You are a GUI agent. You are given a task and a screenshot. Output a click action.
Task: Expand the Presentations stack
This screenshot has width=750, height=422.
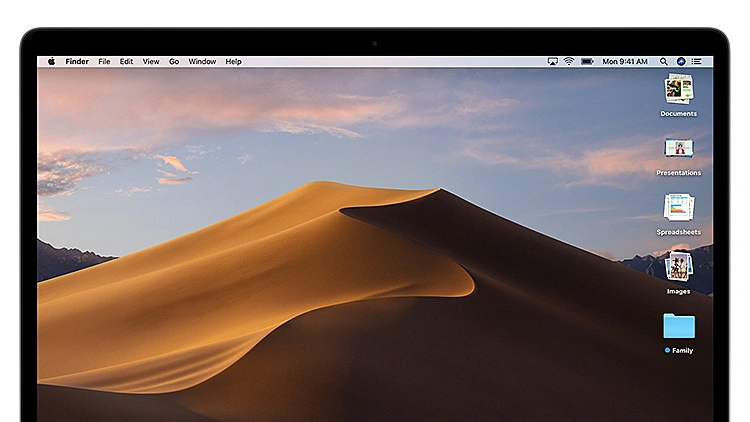tap(679, 149)
